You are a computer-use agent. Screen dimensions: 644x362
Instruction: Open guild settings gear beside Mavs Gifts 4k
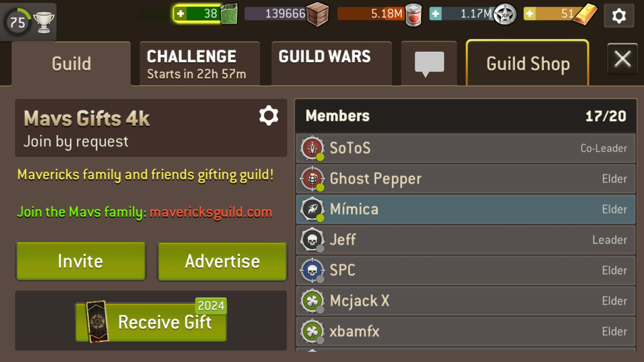point(269,115)
